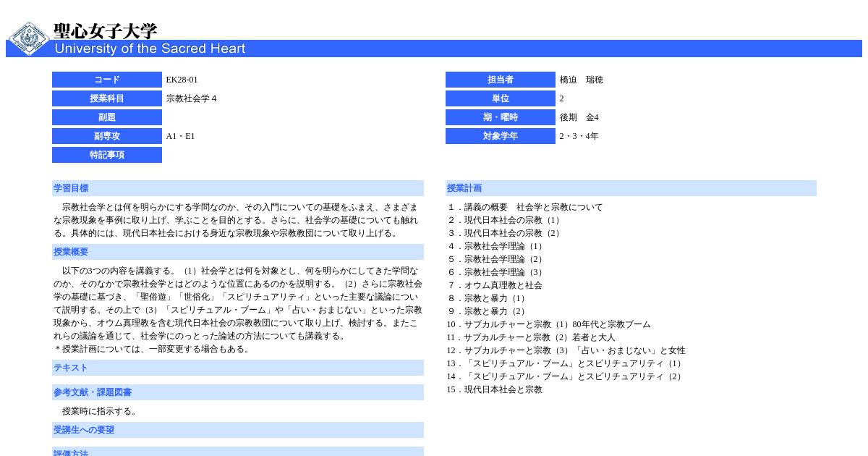Select plan item 13 スピリチュアリティ（1）
The height and width of the screenshot is (456, 868).
pos(566,363)
